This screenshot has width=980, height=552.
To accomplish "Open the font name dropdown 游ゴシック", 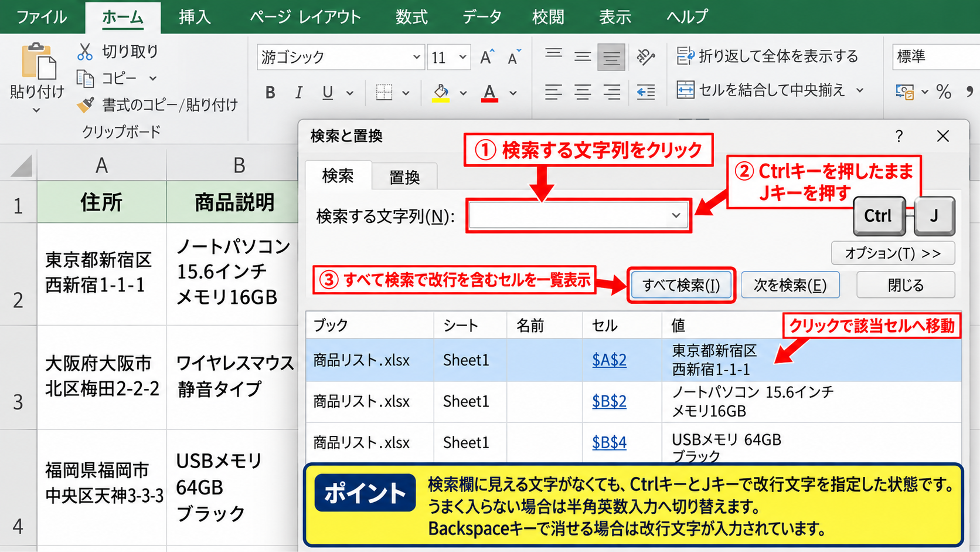I will pyautogui.click(x=416, y=57).
